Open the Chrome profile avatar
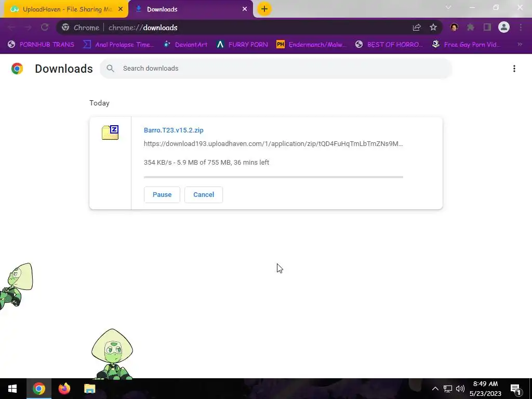This screenshot has height=399, width=532. point(504,28)
